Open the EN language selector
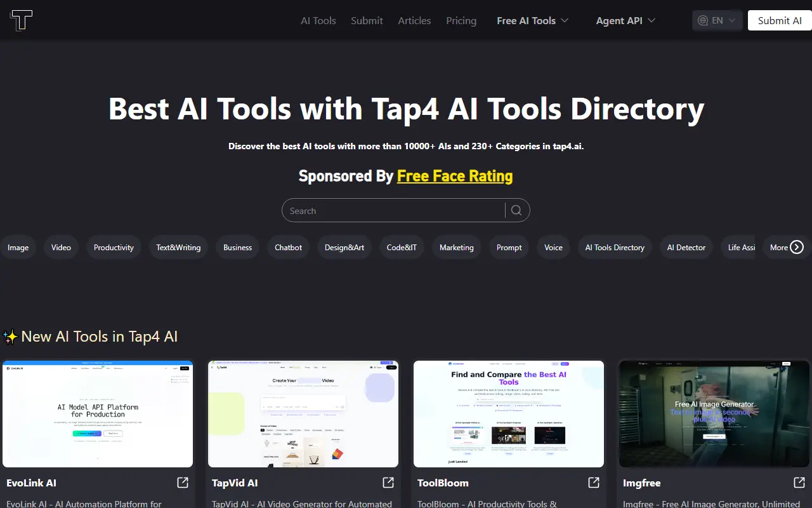Viewport: 812px width, 508px height. click(717, 20)
